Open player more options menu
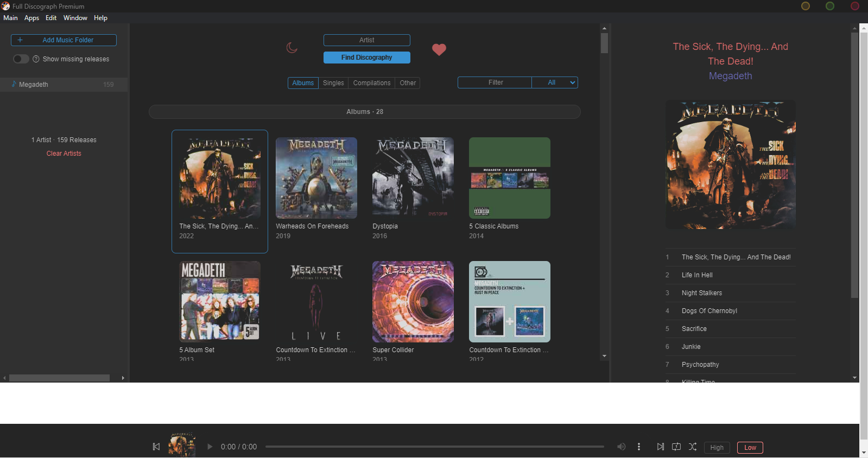Screen dimensions: 868x458 tap(639, 447)
